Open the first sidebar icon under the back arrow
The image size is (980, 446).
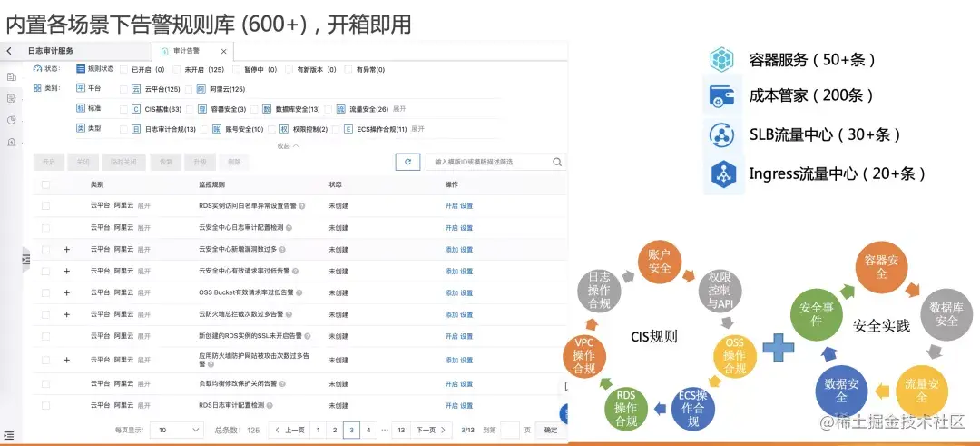[x=11, y=77]
